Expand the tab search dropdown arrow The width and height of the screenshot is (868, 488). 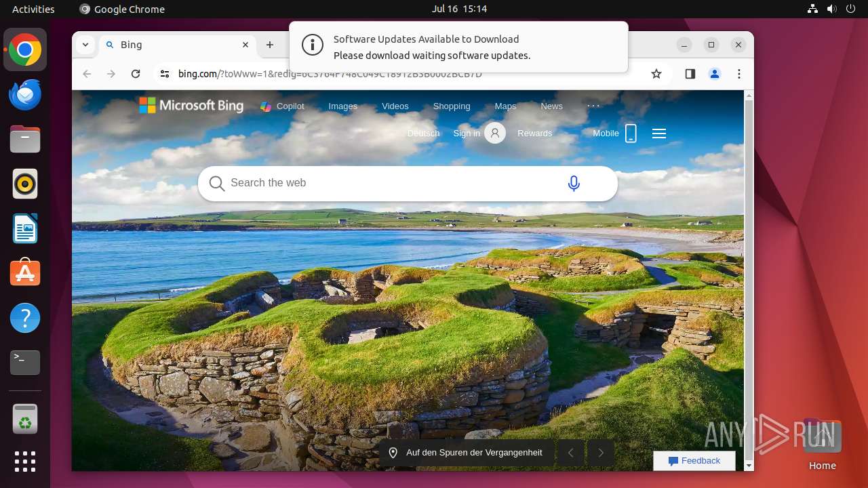pyautogui.click(x=85, y=45)
